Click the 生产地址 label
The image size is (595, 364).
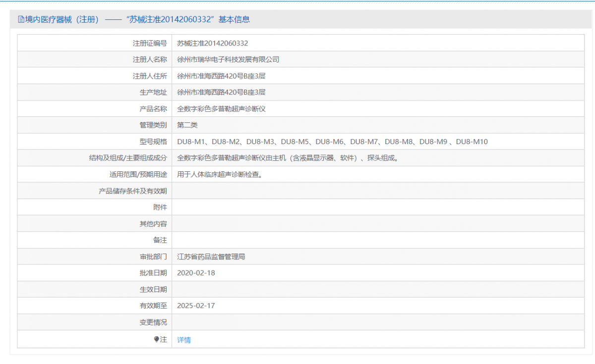153,92
